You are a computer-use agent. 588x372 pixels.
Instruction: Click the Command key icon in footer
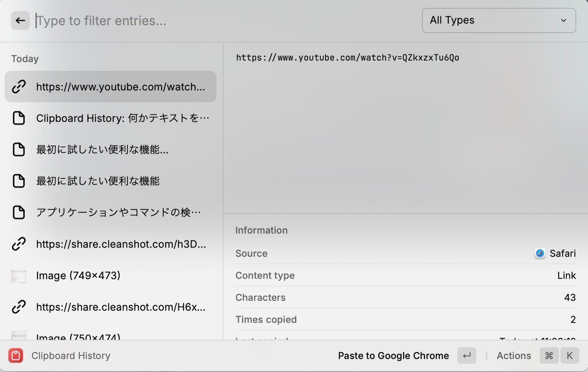click(549, 356)
